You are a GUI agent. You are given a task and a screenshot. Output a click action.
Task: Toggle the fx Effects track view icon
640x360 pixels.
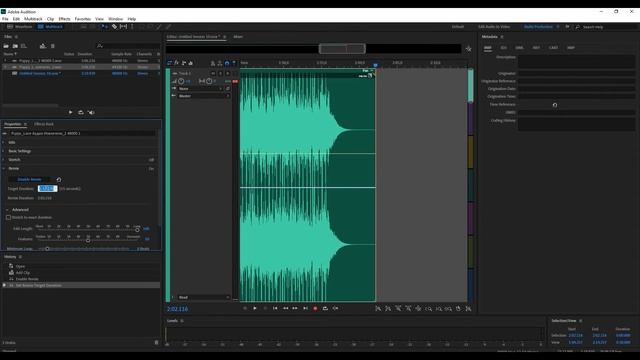pos(176,63)
